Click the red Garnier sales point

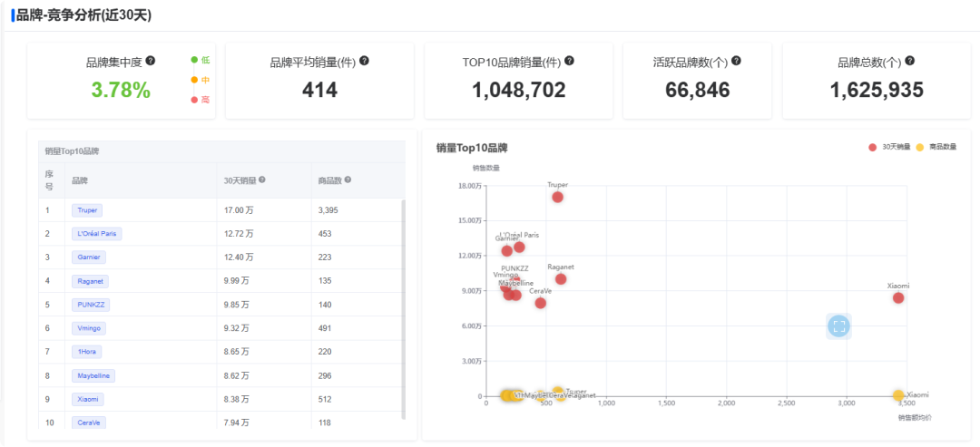coord(507,251)
